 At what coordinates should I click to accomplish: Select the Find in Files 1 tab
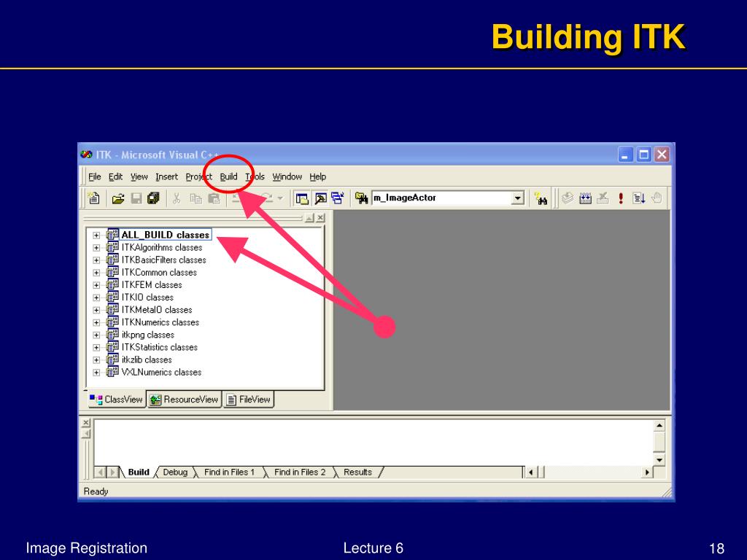tap(229, 472)
